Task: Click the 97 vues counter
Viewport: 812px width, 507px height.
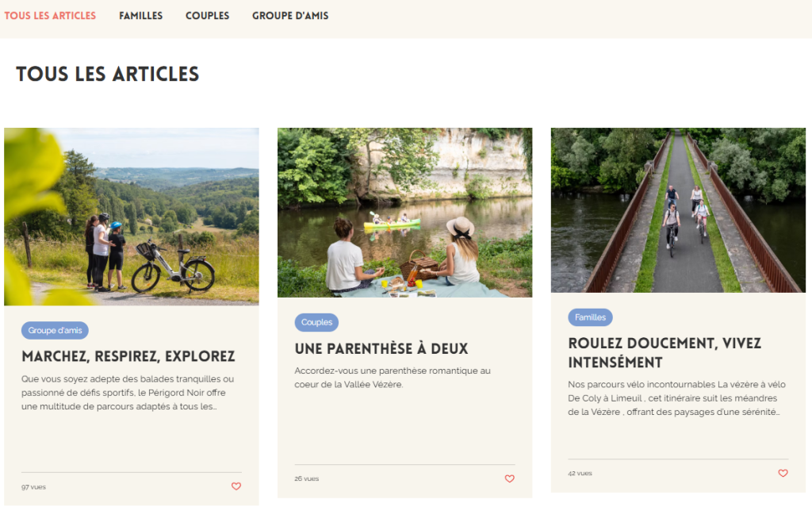Action: (x=33, y=487)
